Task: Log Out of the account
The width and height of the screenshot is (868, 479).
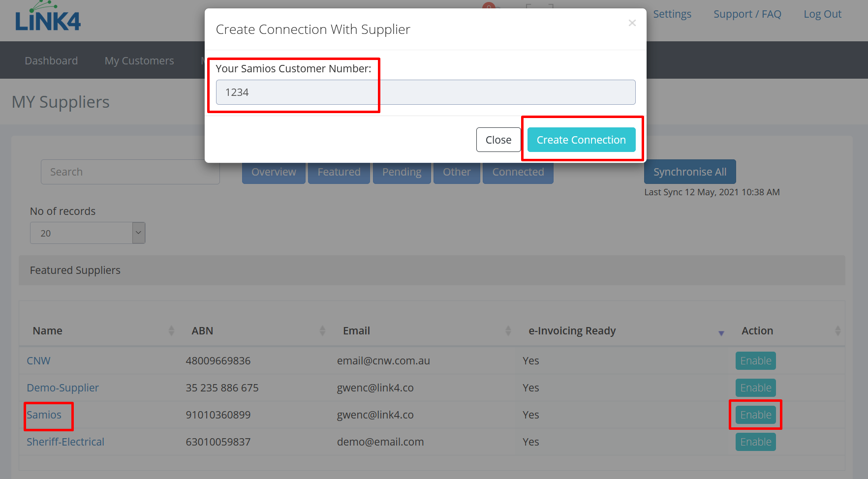Action: 822,14
